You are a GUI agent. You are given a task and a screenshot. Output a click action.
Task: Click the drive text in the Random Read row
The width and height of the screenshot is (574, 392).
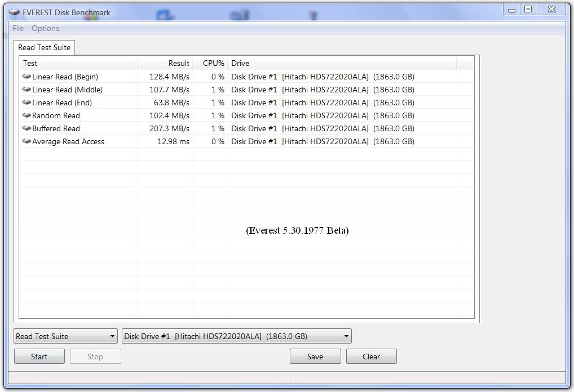pos(323,115)
